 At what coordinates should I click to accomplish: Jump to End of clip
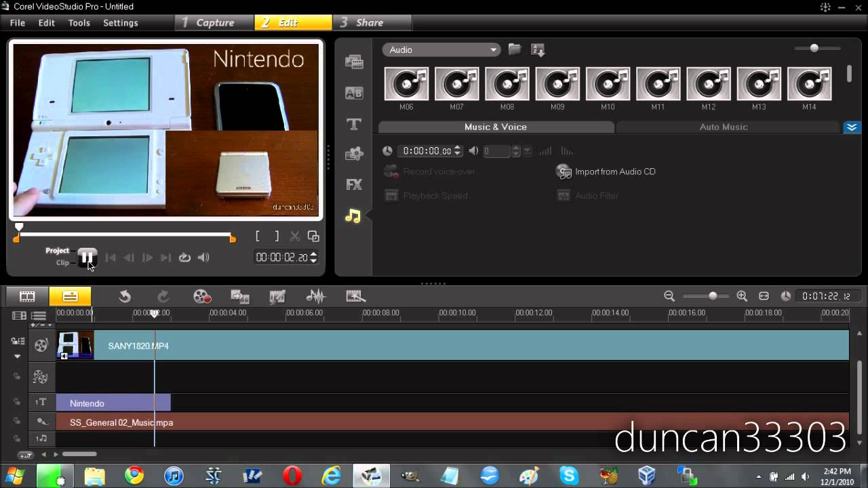[165, 258]
